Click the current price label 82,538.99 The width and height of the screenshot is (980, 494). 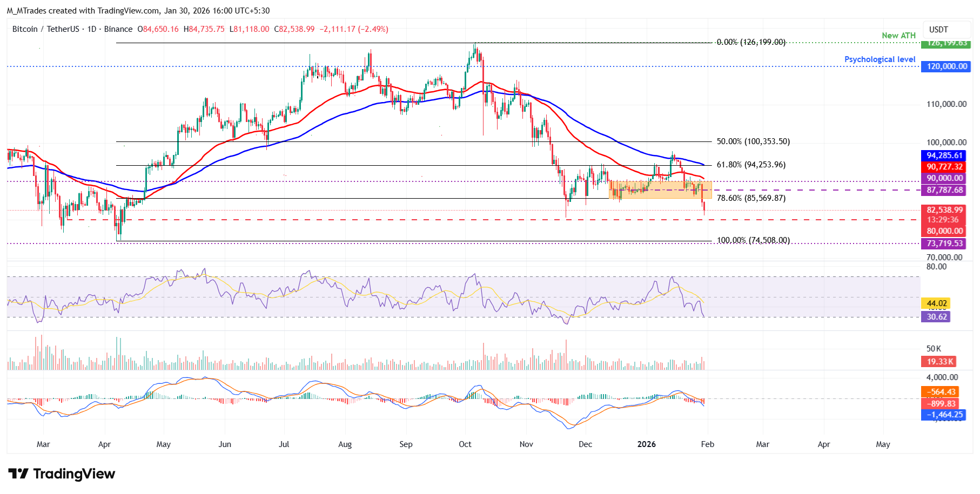click(944, 210)
